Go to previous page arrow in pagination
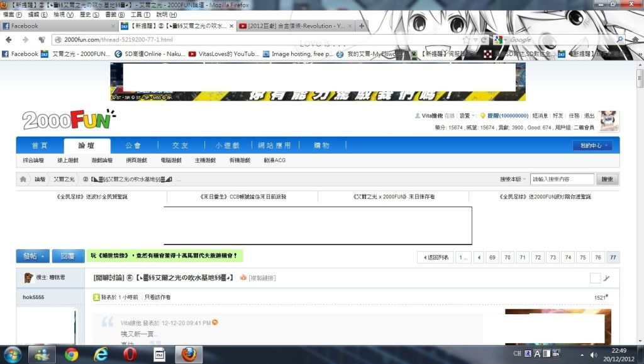This screenshot has height=364, width=644. tap(479, 258)
